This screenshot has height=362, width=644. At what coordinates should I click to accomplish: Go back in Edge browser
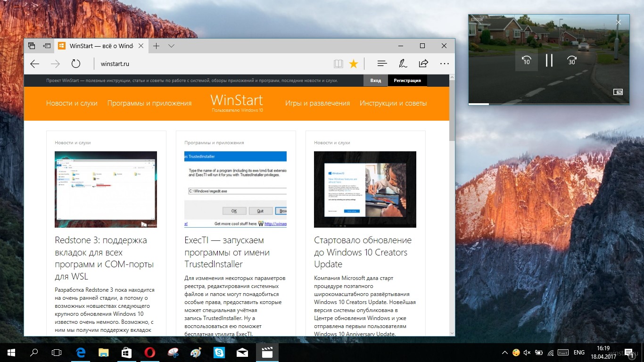(x=34, y=64)
